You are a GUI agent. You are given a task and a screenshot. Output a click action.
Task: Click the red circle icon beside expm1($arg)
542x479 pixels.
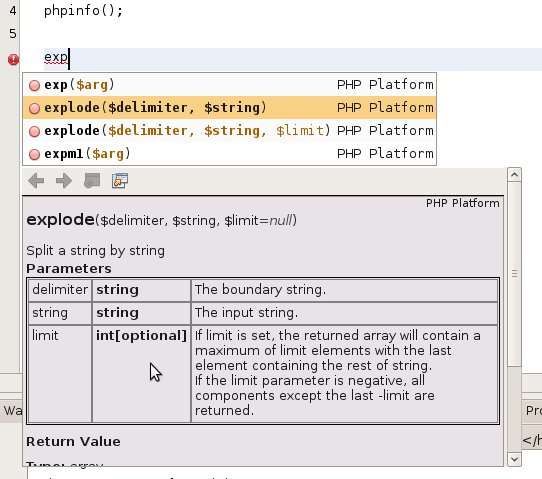34,154
